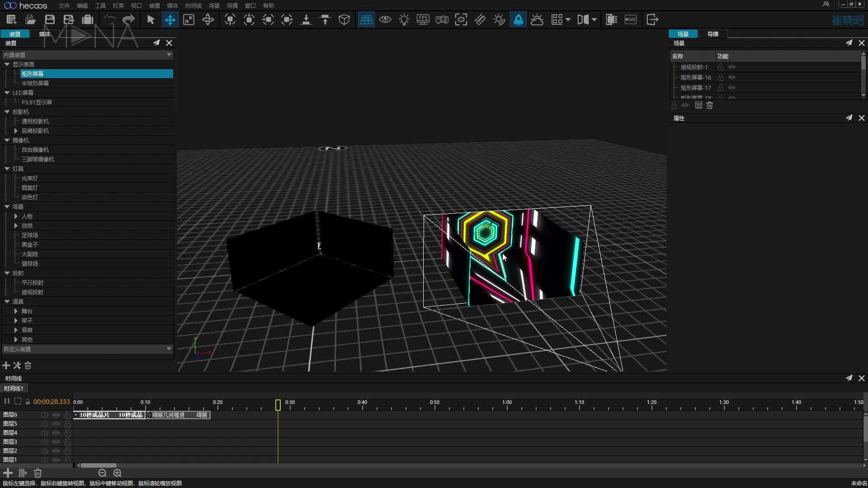Toggle the grid floor display icon
This screenshot has width=868, height=488.
click(366, 19)
